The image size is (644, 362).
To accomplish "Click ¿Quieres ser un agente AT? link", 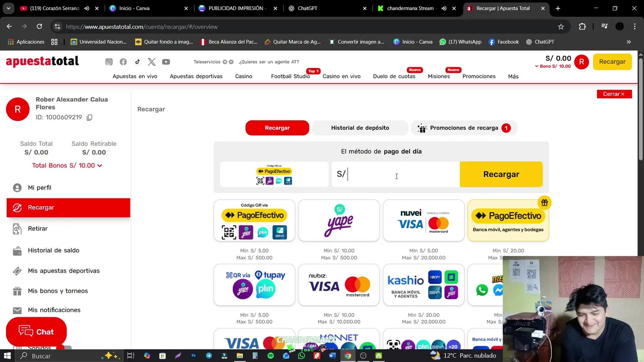I will pyautogui.click(x=269, y=62).
